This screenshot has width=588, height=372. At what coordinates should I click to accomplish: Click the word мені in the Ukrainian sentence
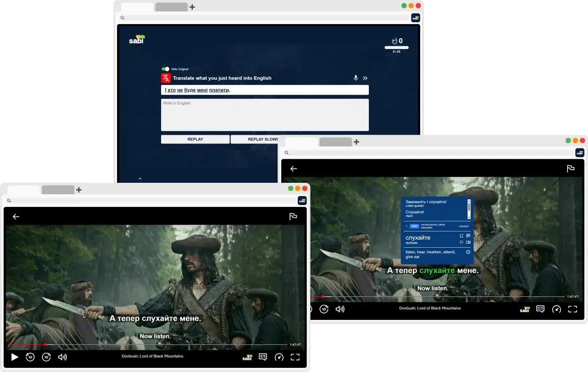202,90
